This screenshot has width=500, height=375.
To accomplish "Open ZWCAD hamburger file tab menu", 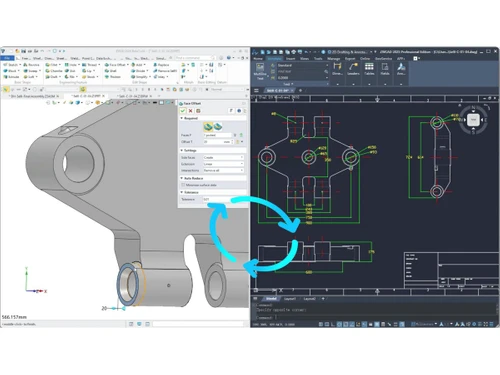I will pyautogui.click(x=256, y=90).
